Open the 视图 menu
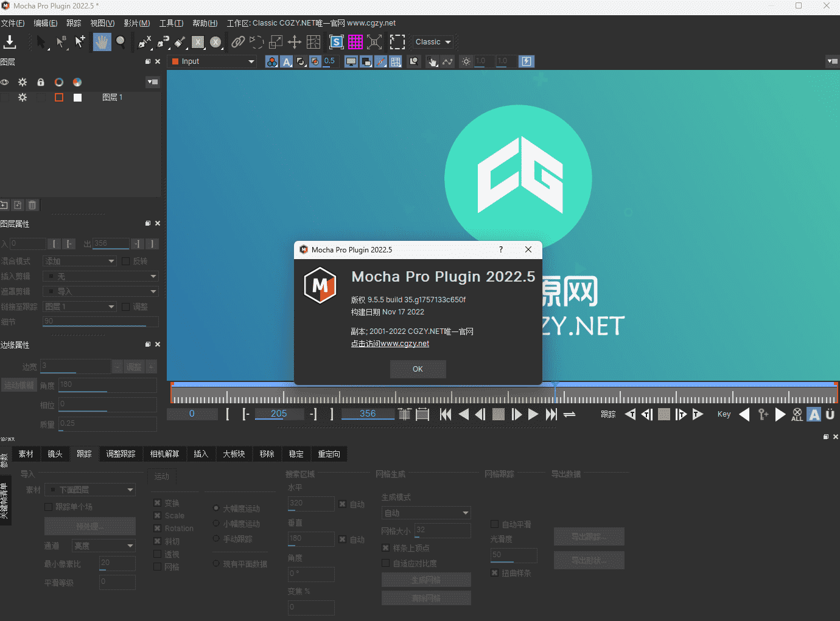This screenshot has width=840, height=621. 101,23
